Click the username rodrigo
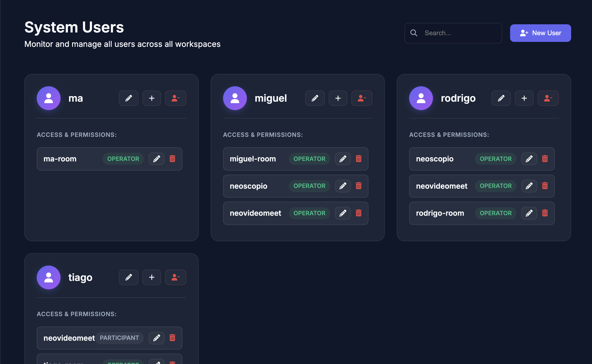 [x=458, y=98]
